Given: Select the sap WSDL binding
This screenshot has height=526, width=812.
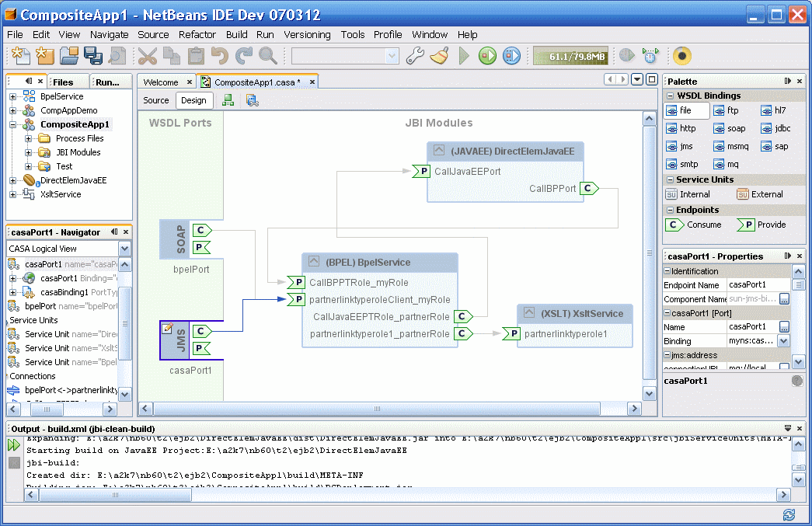Looking at the screenshot, I should click(775, 147).
